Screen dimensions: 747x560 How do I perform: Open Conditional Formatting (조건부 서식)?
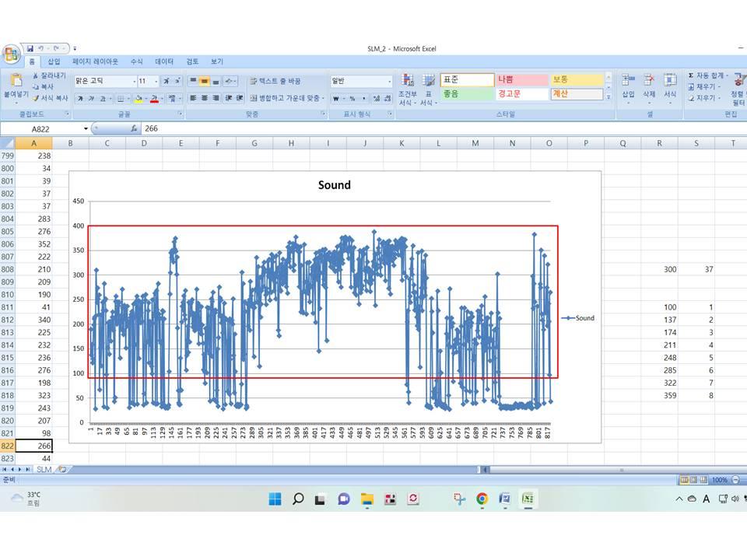408,89
